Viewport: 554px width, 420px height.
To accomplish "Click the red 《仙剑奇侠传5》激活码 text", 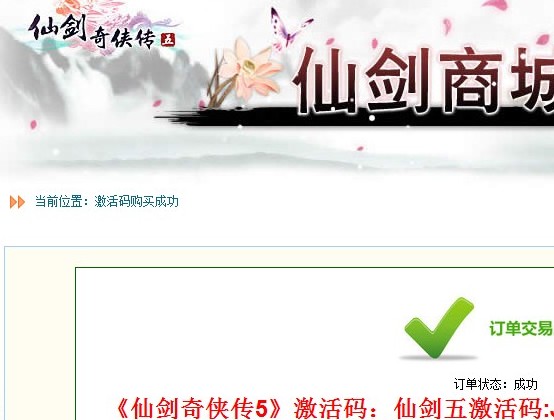I will pos(245,408).
